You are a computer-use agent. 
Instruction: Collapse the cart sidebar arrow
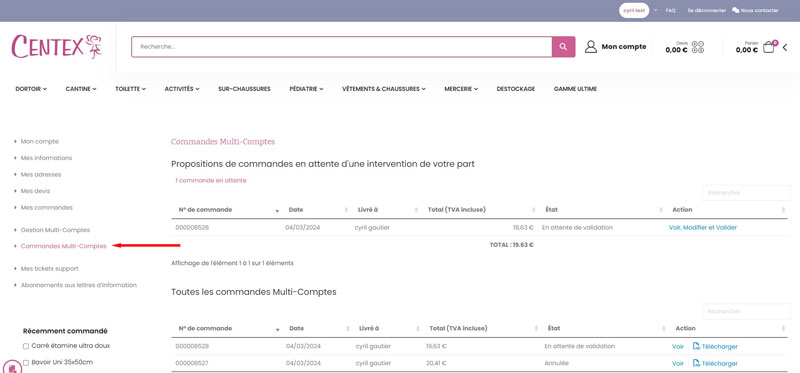pos(785,47)
